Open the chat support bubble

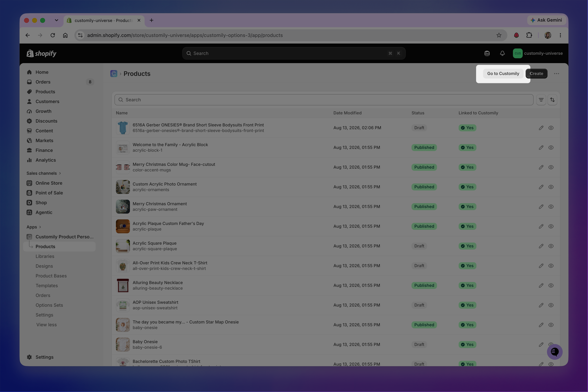tap(555, 352)
